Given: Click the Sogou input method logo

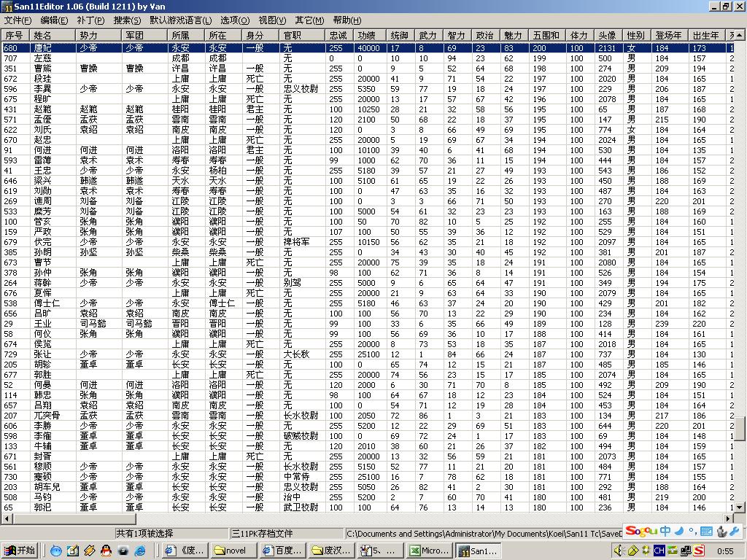Looking at the screenshot, I should tap(640, 532).
